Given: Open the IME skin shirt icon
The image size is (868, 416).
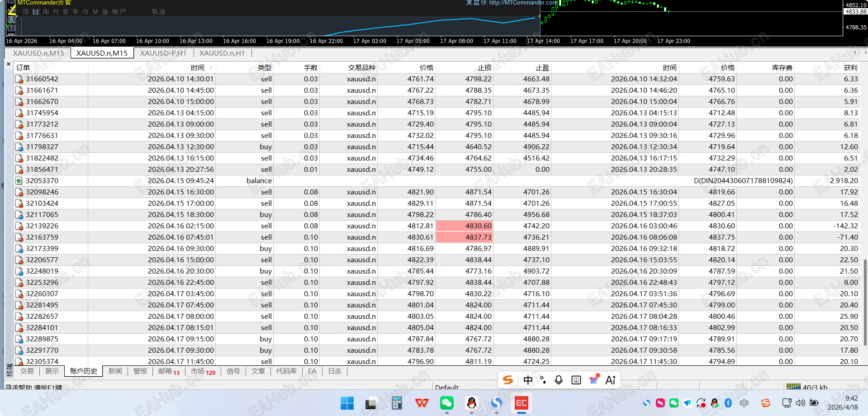Looking at the screenshot, I should click(x=594, y=379).
